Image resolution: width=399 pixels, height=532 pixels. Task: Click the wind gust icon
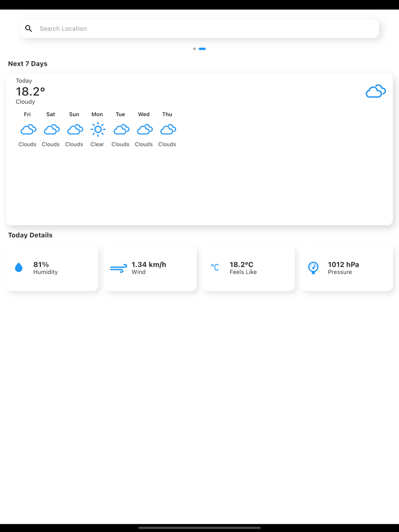[x=119, y=268]
